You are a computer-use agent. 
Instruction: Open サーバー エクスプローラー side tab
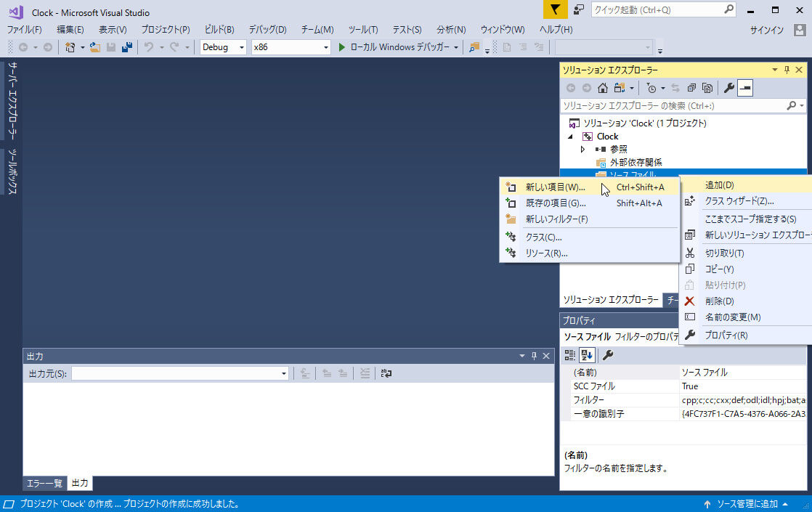12,100
